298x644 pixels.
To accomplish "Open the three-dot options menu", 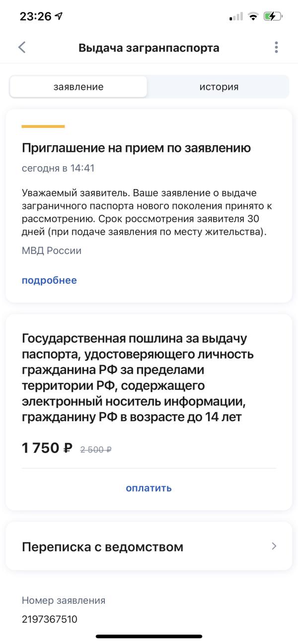I will (277, 48).
